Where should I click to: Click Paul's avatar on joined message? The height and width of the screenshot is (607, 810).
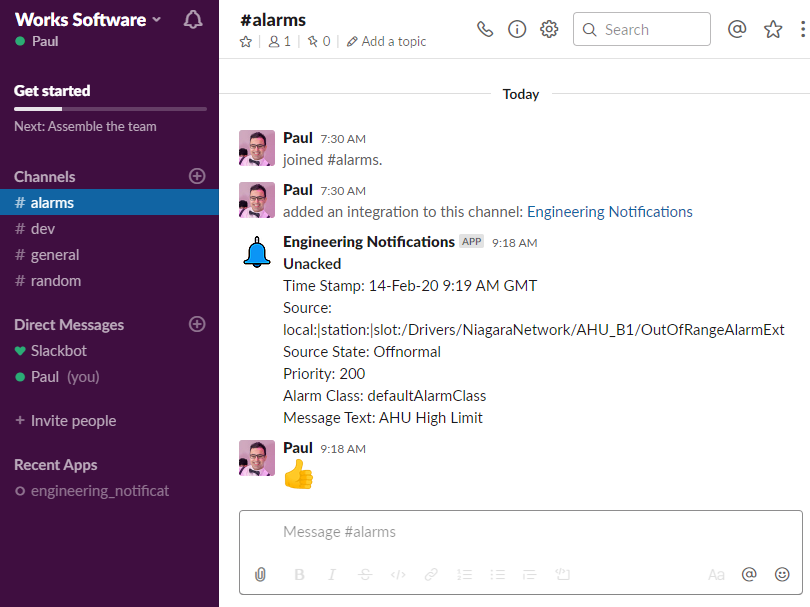[257, 148]
